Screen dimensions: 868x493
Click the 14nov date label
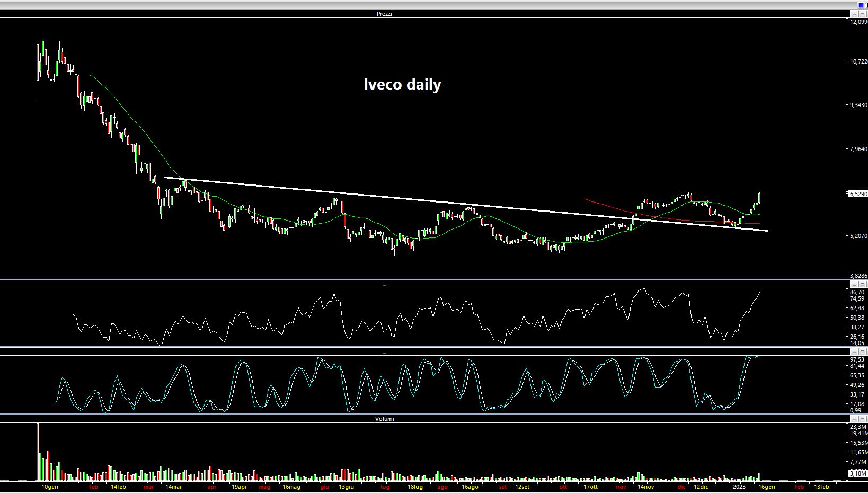click(x=645, y=487)
